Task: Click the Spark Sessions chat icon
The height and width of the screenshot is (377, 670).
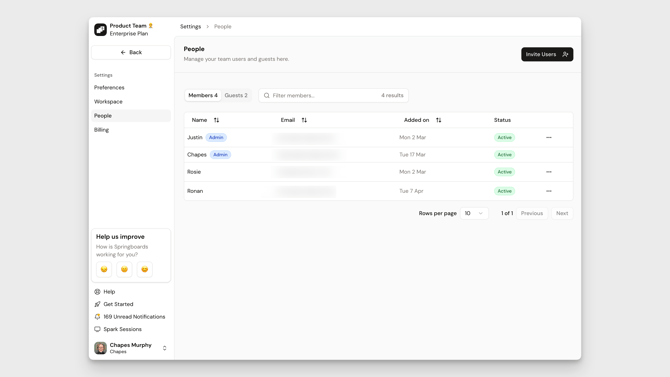Action: coord(97,329)
